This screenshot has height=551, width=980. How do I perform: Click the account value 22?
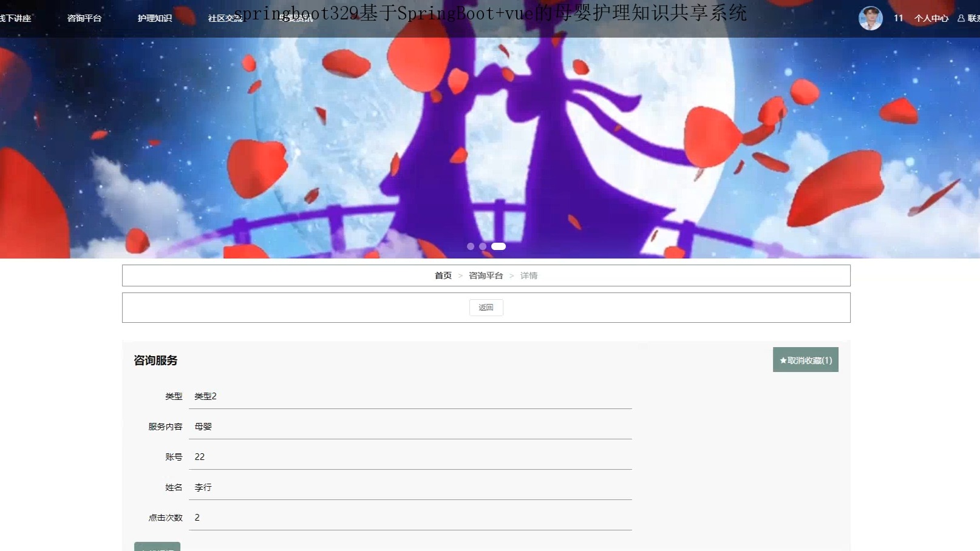[x=200, y=457]
